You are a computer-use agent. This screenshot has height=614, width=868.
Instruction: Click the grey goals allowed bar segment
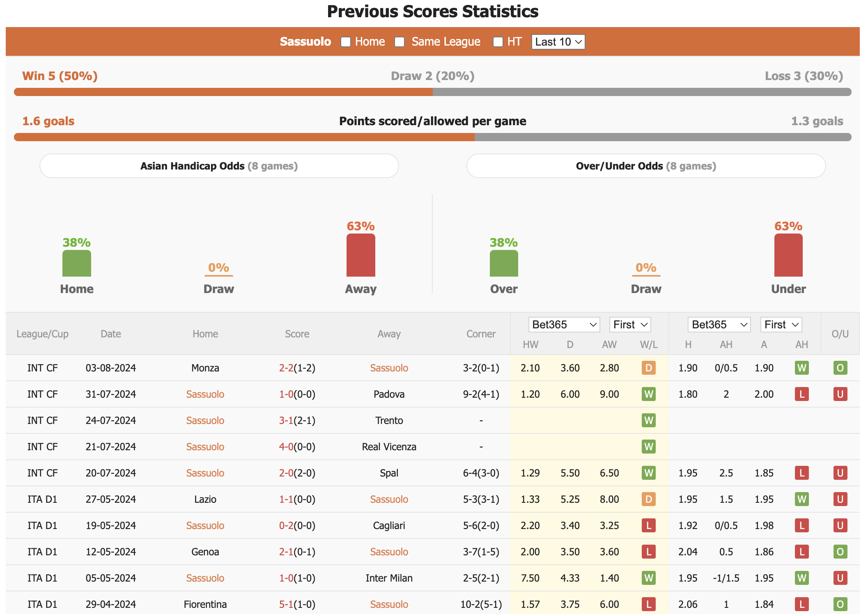(663, 137)
